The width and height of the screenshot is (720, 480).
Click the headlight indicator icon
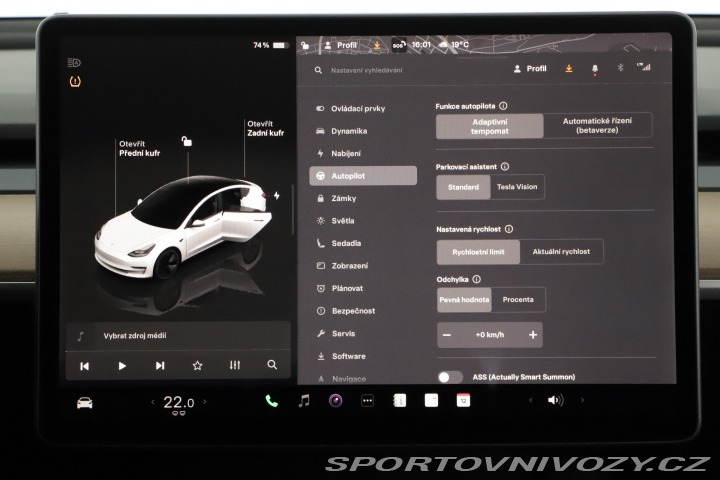74,62
